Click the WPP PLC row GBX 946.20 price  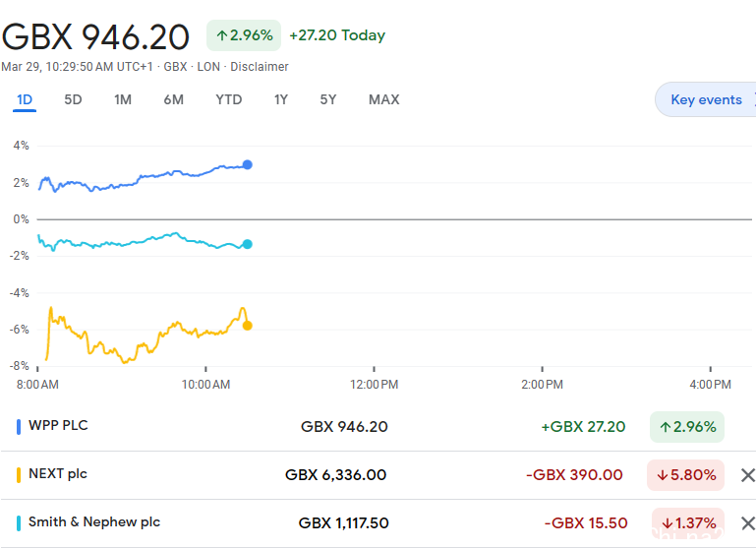point(344,426)
